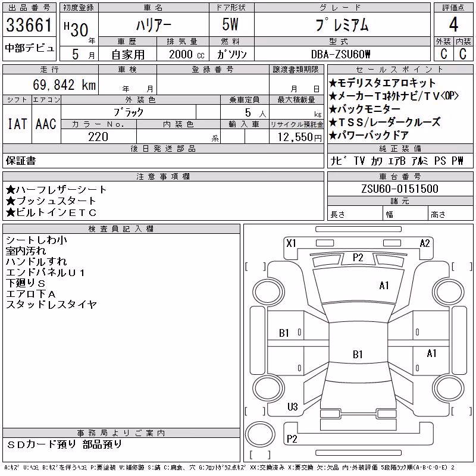
Task: Select sales point バックモニター
Action: [365, 109]
